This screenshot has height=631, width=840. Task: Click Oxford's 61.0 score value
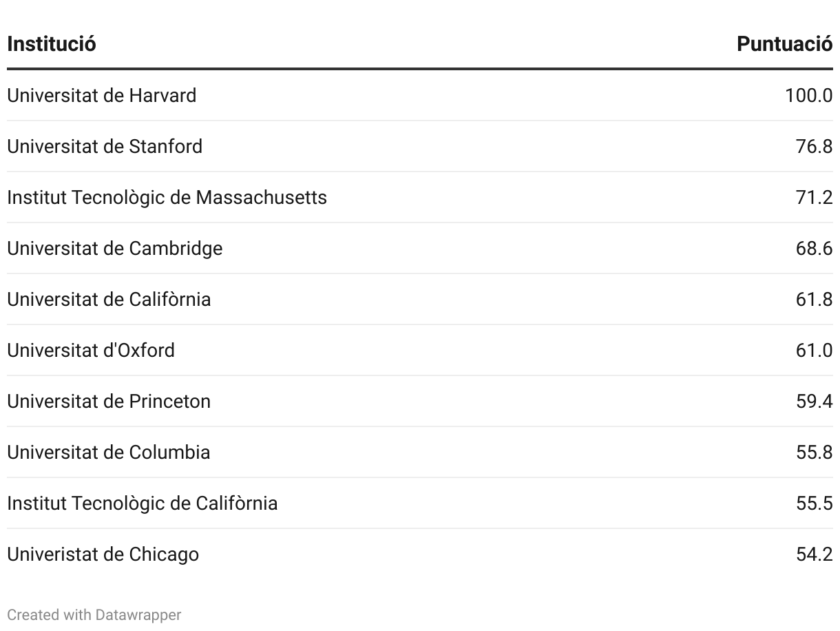pos(814,350)
